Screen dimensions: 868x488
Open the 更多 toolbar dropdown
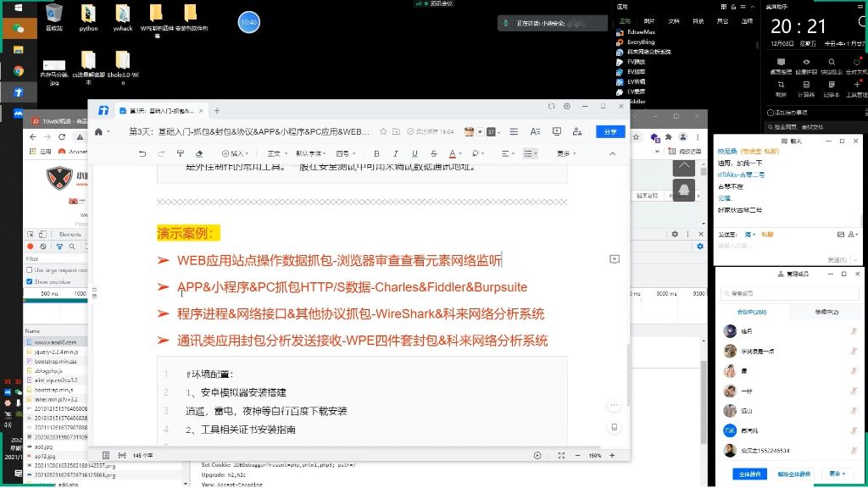[567, 154]
